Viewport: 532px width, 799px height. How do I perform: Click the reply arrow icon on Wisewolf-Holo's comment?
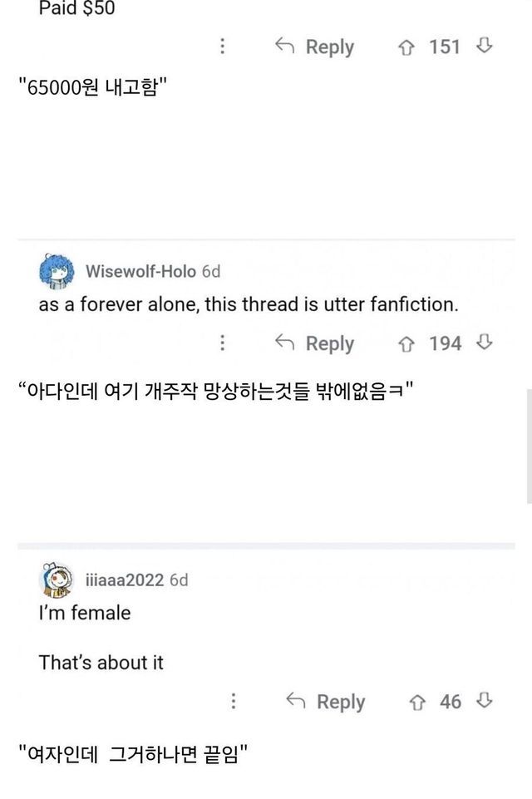coord(285,343)
